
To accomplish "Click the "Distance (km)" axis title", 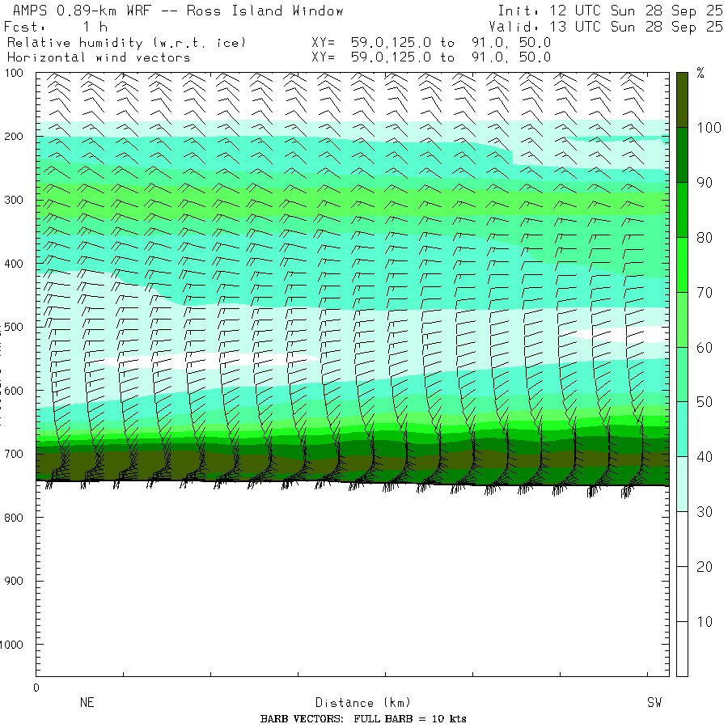I will click(363, 702).
